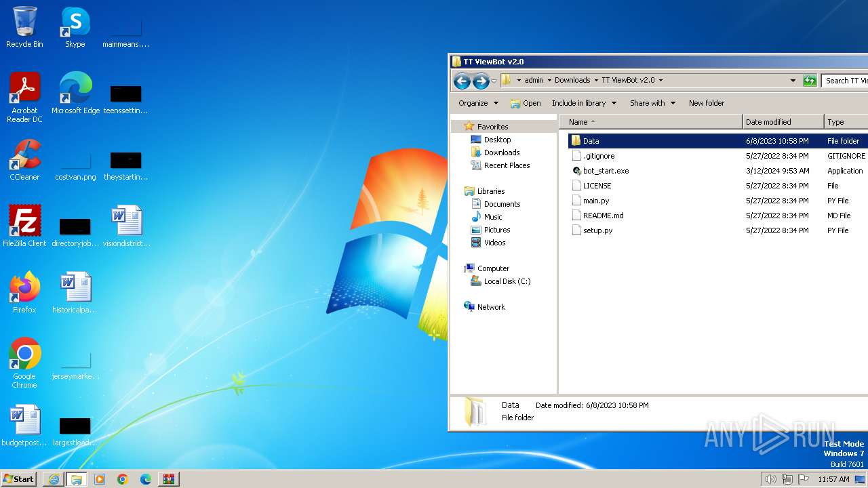
Task: Select the jerseymarke desktop file
Action: pos(75,366)
